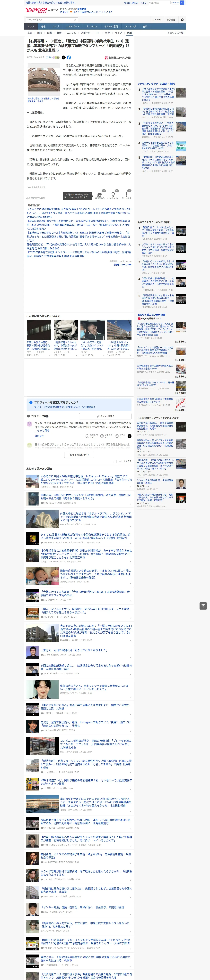Open the 山里亮太、元日の体調不良 article
The image size is (210, 980).
click(x=74, y=650)
